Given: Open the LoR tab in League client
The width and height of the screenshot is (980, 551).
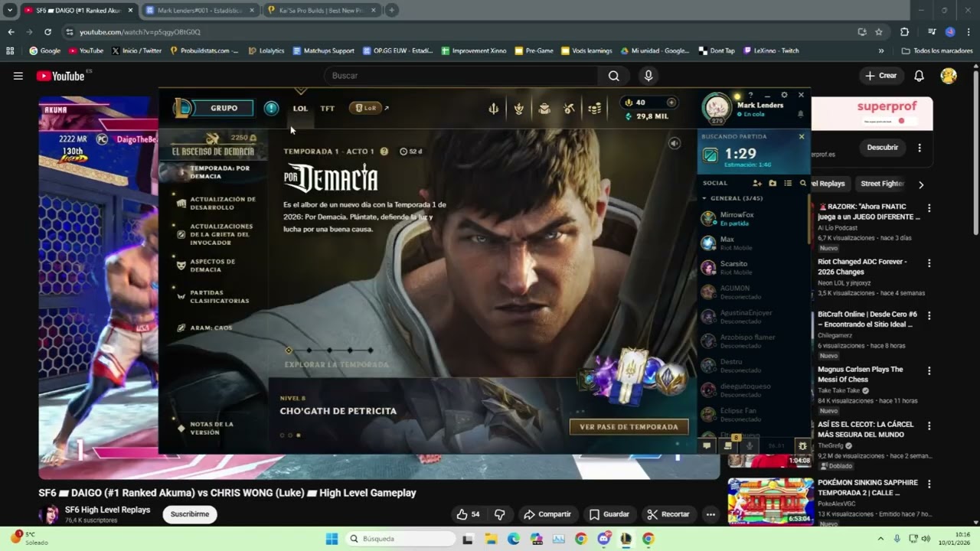Looking at the screenshot, I should click(x=365, y=108).
